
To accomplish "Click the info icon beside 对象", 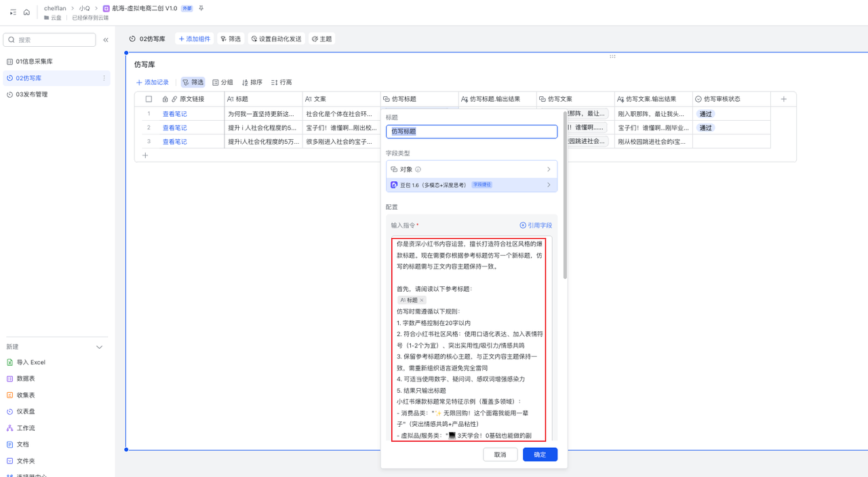I will 418,170.
